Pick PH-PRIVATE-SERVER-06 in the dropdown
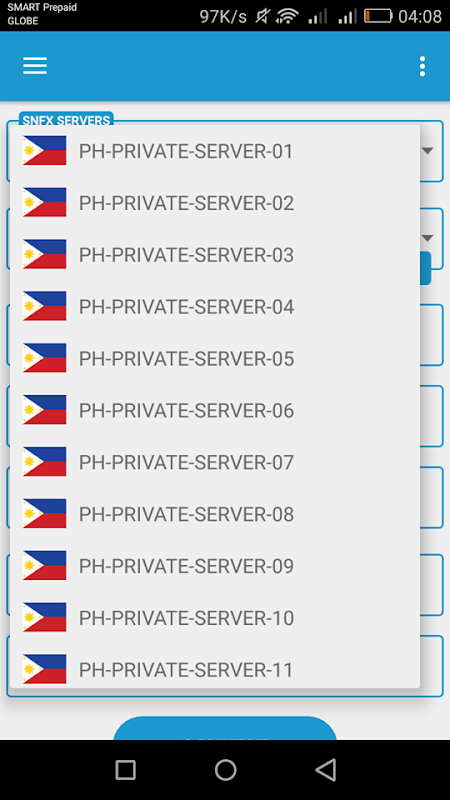The height and width of the screenshot is (800, 450). click(215, 410)
